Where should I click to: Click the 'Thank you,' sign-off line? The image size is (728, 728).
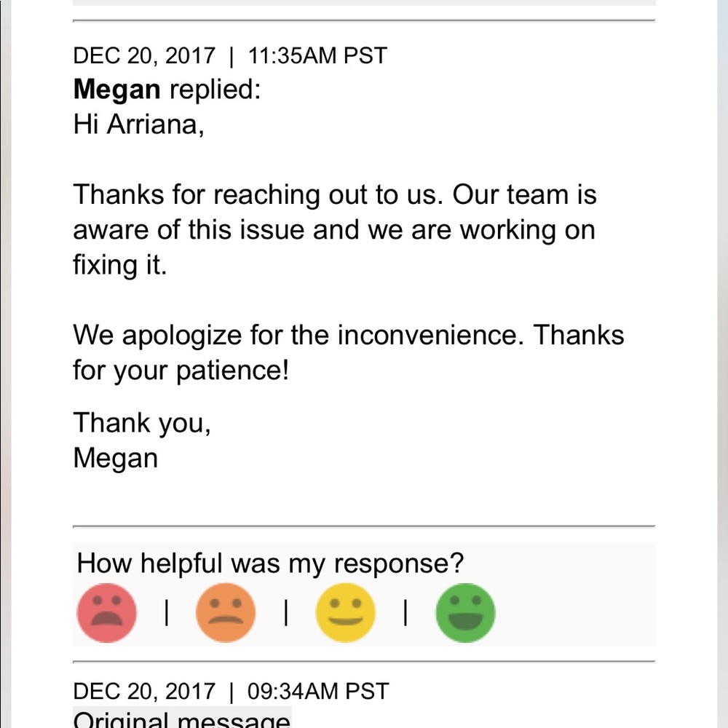point(142,423)
